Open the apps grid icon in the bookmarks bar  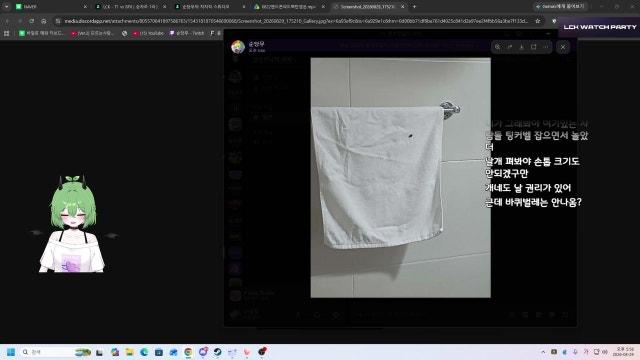click(x=7, y=33)
